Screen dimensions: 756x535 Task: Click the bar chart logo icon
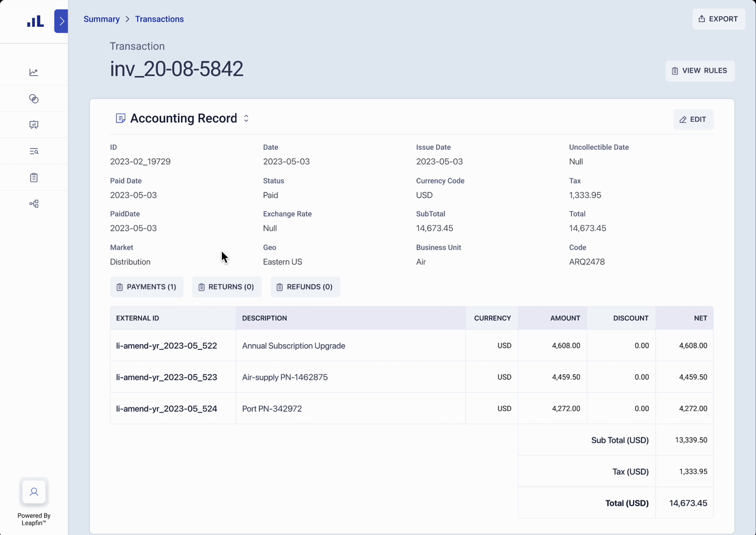[35, 21]
